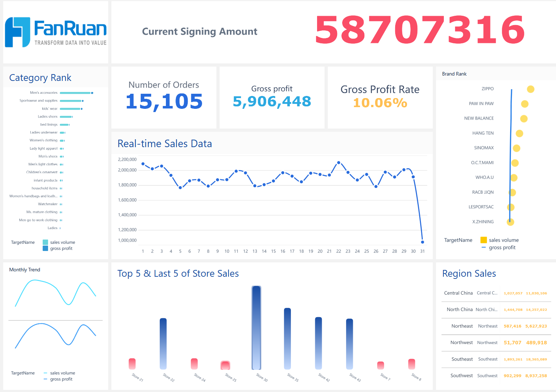The height and width of the screenshot is (392, 556).
Task: Click the ZIPPO yellow bubble in Brand Rank
Action: (531, 89)
